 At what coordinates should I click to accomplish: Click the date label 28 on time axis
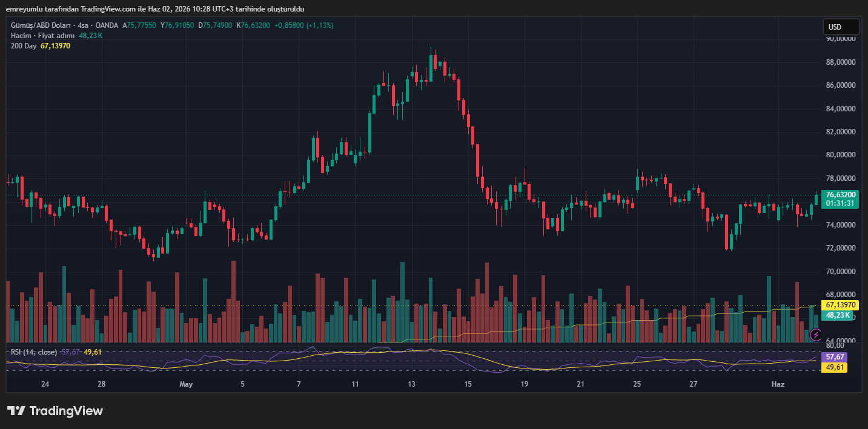click(x=101, y=384)
